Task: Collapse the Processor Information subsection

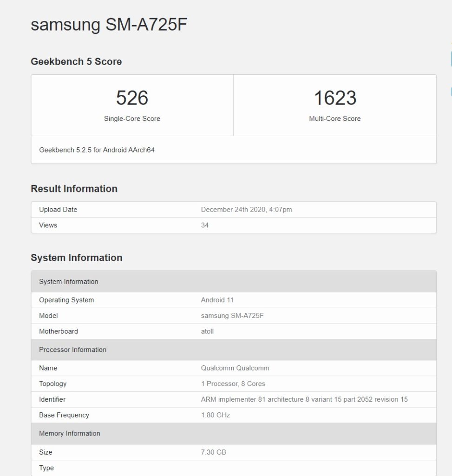Action: (x=72, y=350)
